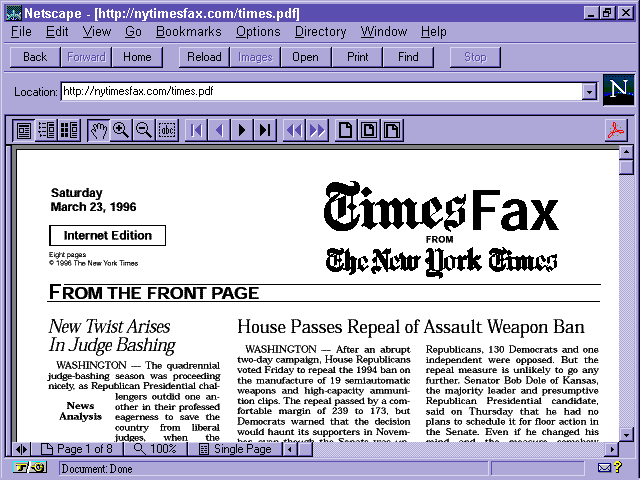
Task: Open the Help menu
Action: coord(433,31)
